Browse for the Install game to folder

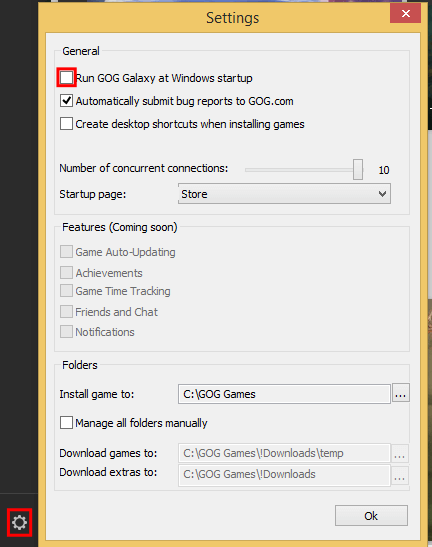401,394
